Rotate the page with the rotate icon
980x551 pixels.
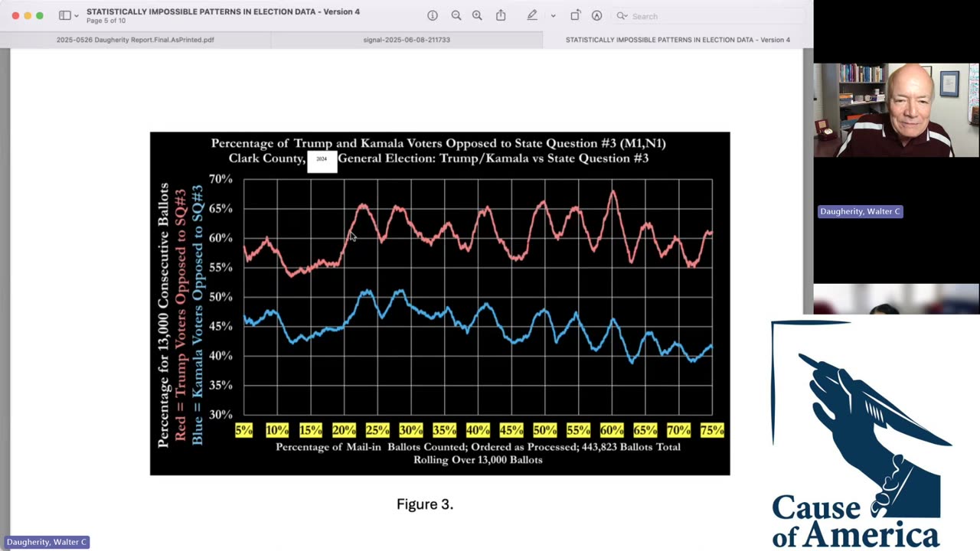[576, 15]
